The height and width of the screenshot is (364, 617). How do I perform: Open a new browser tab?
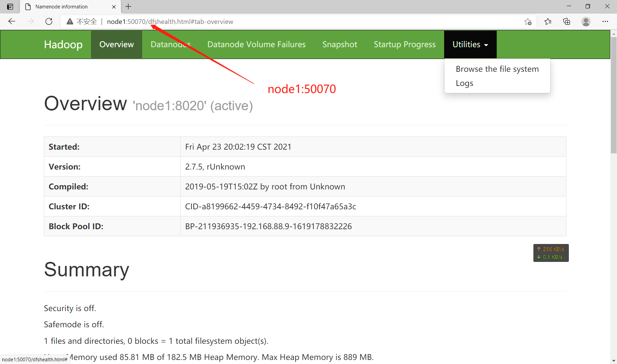(128, 6)
